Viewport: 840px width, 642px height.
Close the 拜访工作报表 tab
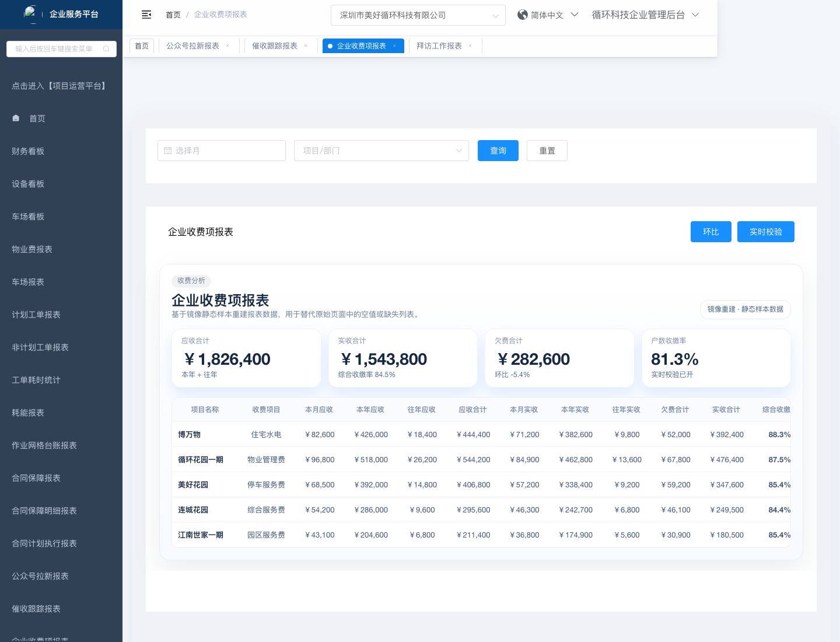click(x=470, y=46)
